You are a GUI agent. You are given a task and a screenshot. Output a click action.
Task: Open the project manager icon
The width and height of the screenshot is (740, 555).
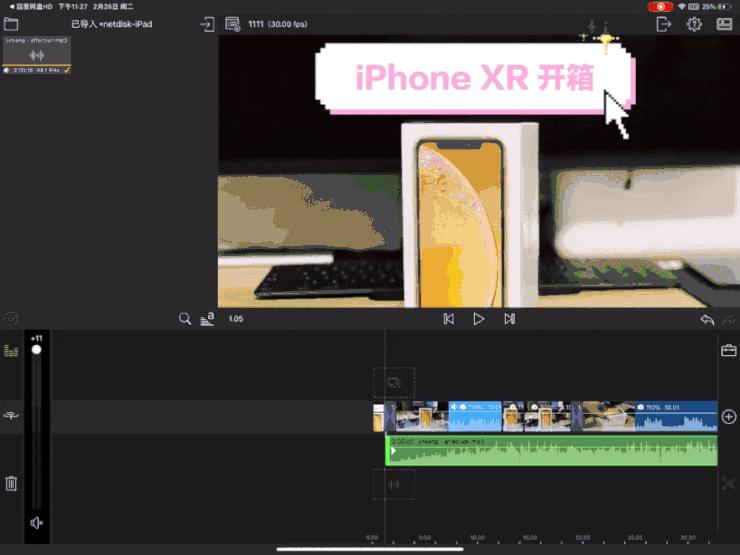click(233, 24)
